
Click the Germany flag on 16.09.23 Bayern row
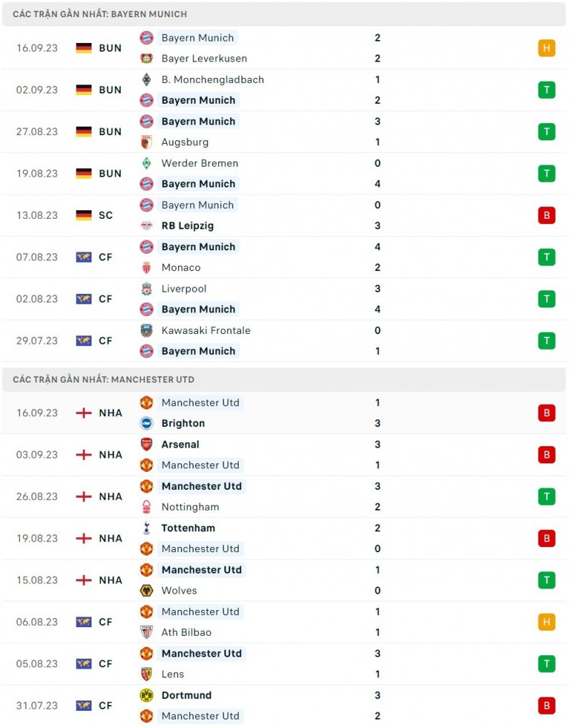coord(84,48)
